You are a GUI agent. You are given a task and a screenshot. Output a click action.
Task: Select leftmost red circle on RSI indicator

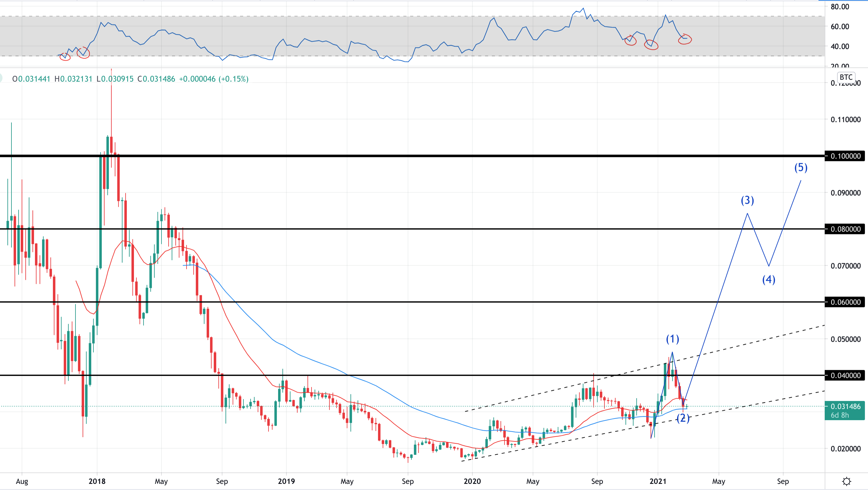(x=65, y=57)
